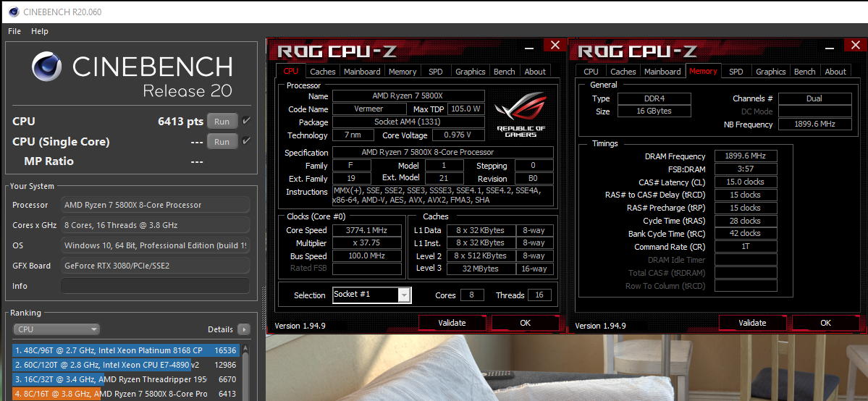Click the Multiplier x 37.75 value
The image size is (868, 401).
(367, 243)
